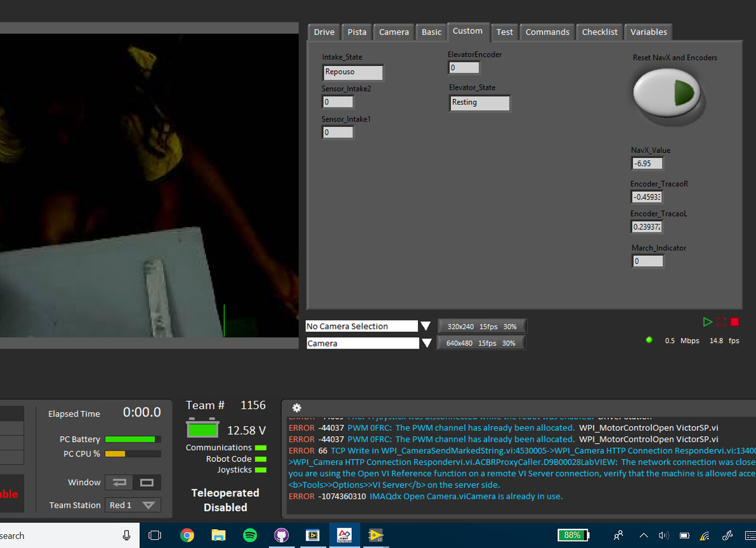
Task: Click the red octagon record icon
Action: coord(721,322)
